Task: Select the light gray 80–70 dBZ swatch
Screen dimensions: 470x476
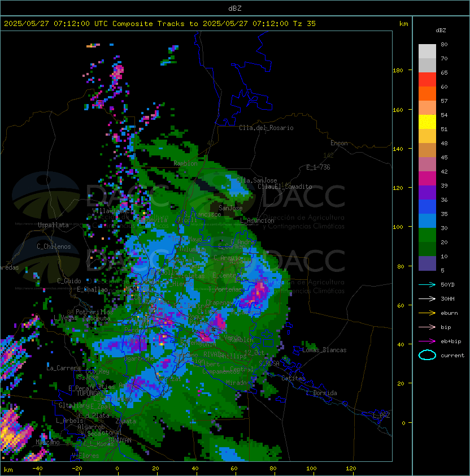Action: pyautogui.click(x=427, y=51)
